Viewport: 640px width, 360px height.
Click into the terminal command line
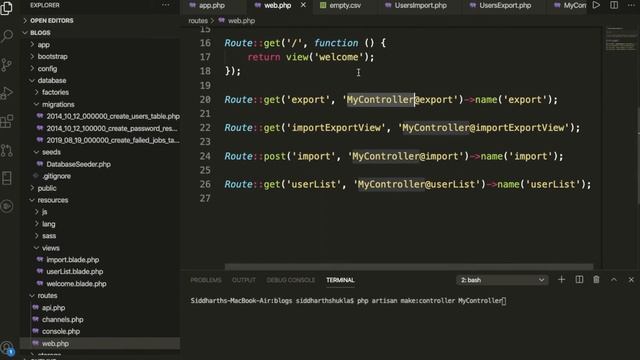click(348, 301)
